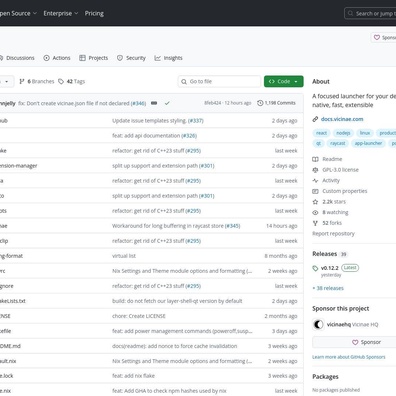Click the Search or jump to field
Viewport: 396px width, 396px height.
pyautogui.click(x=371, y=14)
